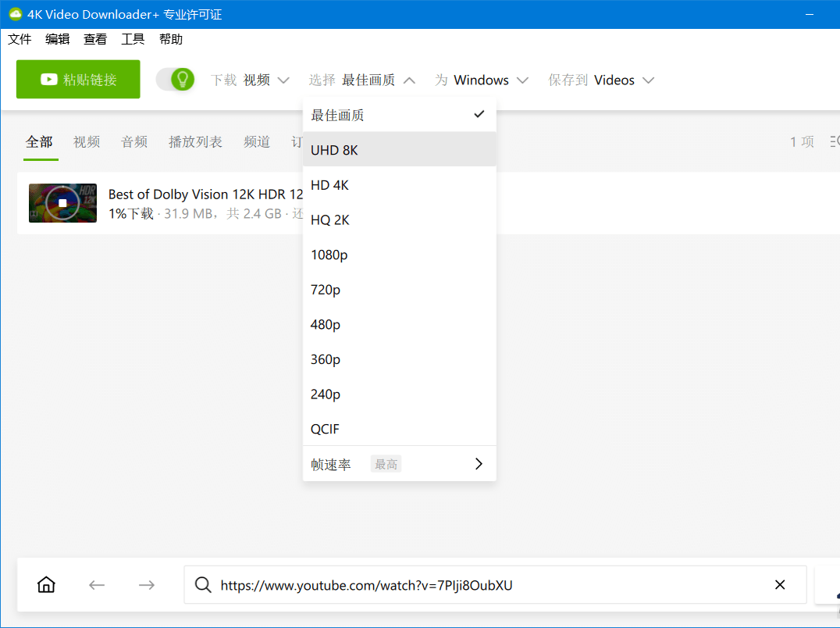Open the 工具 menu
Viewport: 840px width, 628px height.
click(133, 39)
